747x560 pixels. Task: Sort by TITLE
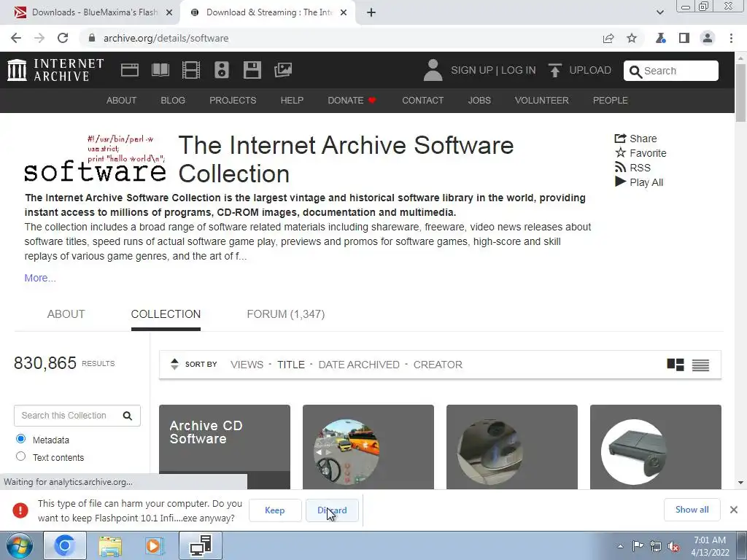coord(291,365)
